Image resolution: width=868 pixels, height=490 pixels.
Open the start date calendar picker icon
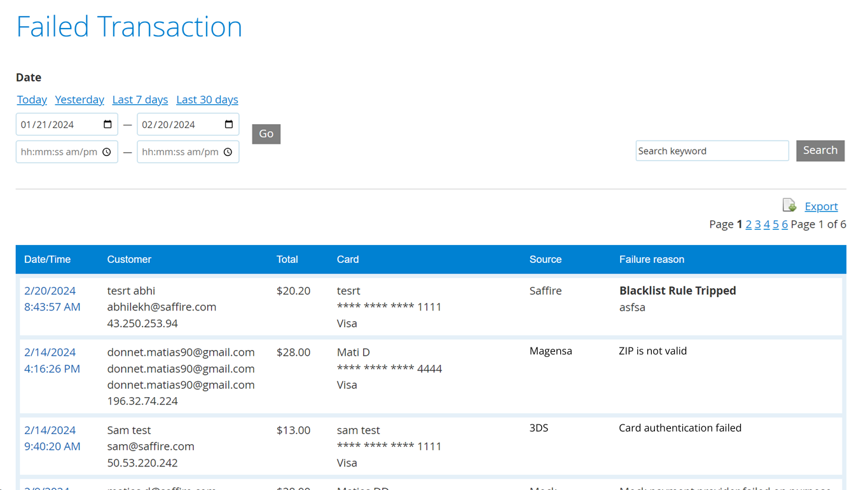click(107, 125)
